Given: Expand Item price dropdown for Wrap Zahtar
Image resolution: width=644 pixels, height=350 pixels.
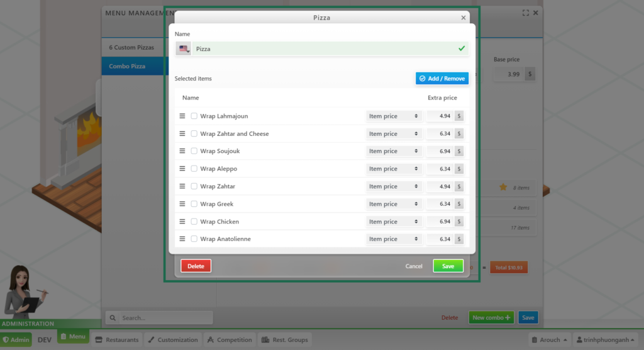Looking at the screenshot, I should 393,186.
